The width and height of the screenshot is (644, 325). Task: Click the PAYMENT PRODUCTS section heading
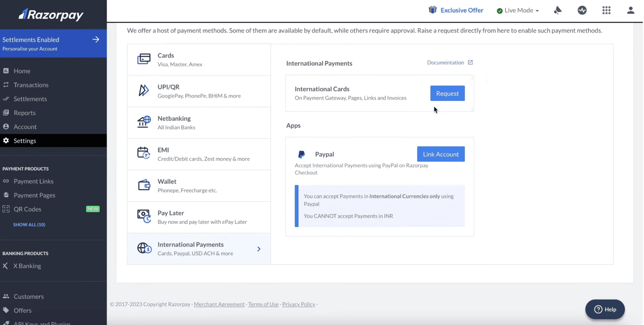point(25,169)
